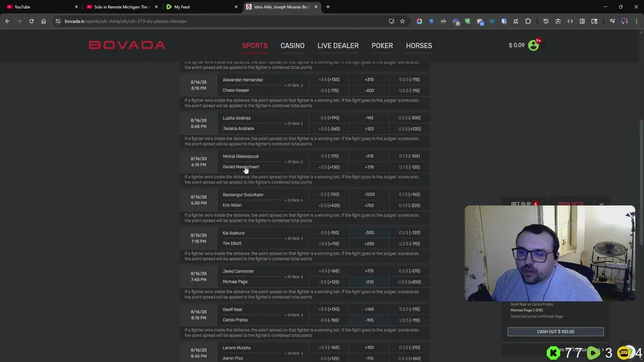Select Jared Cannonier spread +3.5 (-165)
Viewport: 644px width, 362px height.
(x=329, y=271)
